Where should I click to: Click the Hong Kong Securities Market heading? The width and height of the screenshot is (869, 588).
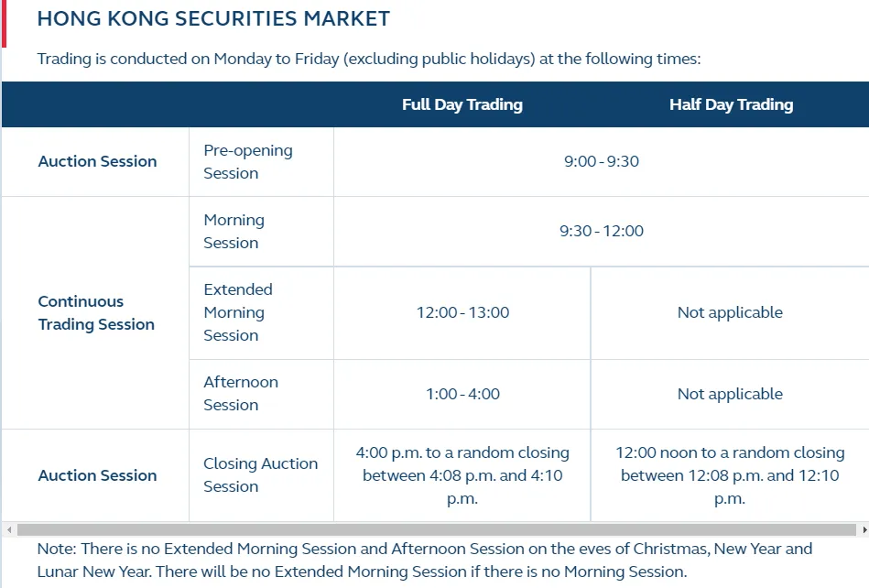tap(213, 19)
